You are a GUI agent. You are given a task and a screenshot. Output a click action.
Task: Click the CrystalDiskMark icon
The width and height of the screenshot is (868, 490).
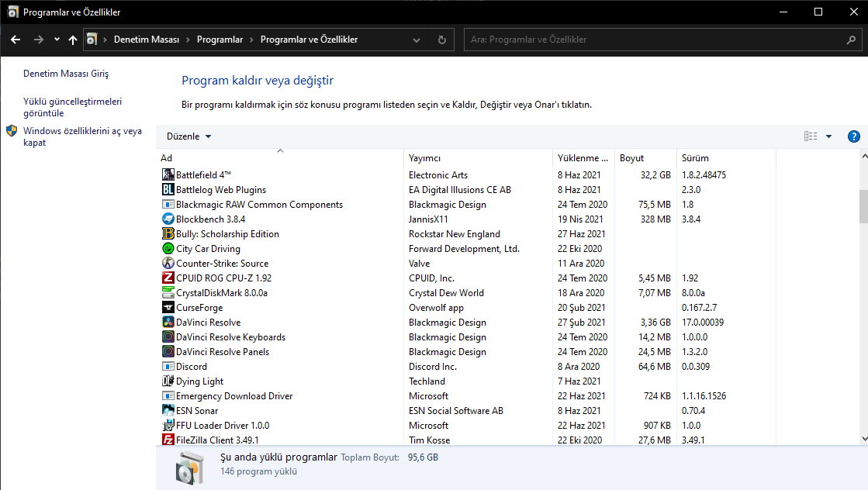(x=168, y=292)
